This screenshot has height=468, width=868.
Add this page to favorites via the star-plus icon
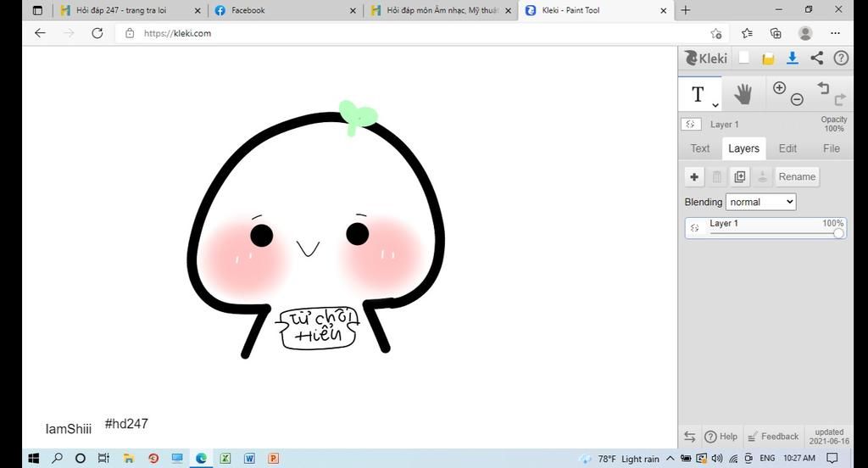716,33
